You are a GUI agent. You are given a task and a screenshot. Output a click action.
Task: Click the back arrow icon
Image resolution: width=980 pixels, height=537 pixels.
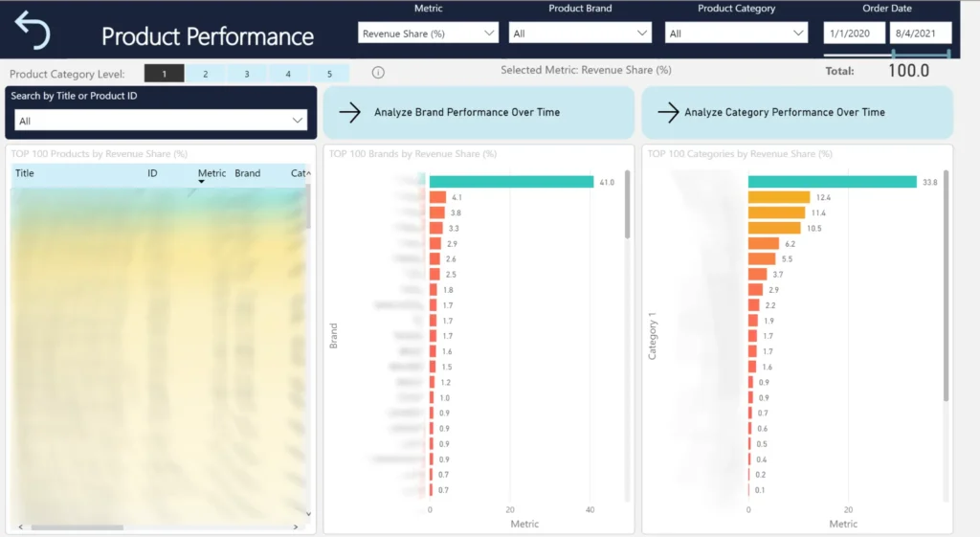(x=33, y=31)
